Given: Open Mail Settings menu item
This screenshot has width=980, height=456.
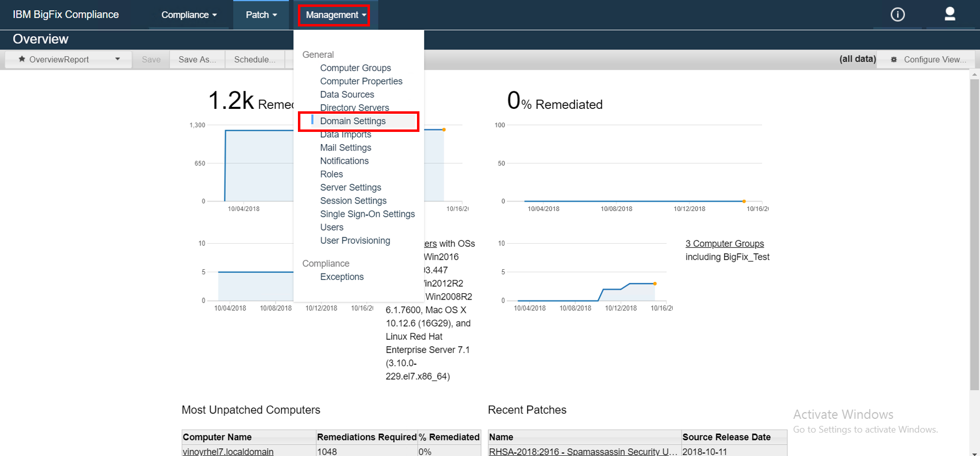Looking at the screenshot, I should 345,147.
